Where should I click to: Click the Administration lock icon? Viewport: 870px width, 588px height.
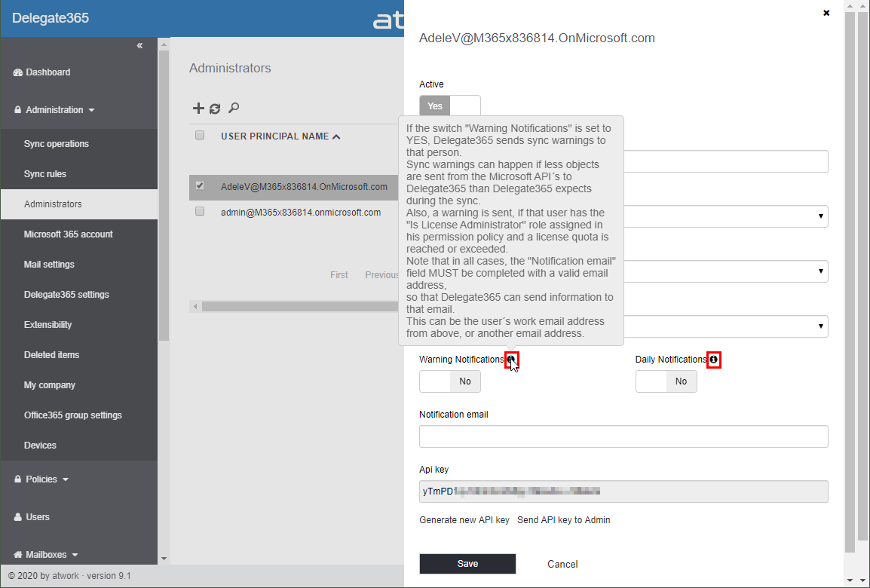coord(18,110)
